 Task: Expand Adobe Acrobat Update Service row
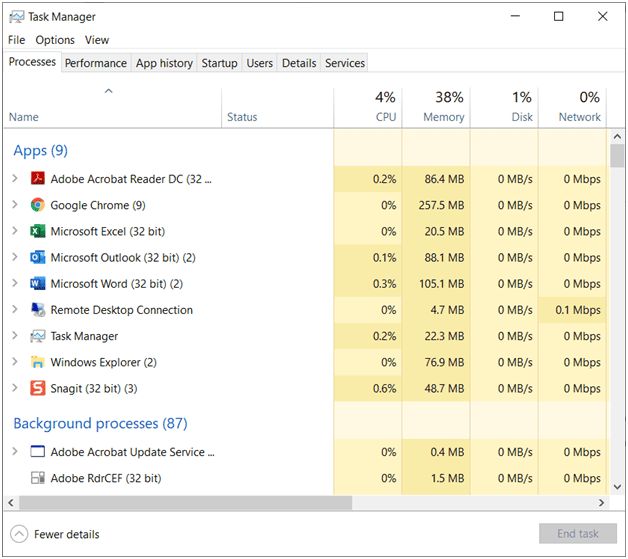coord(15,452)
